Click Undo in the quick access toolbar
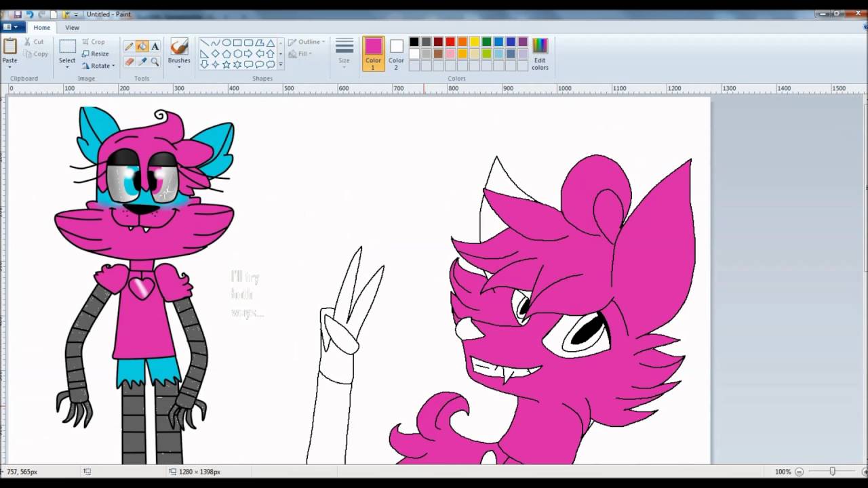The width and height of the screenshot is (868, 488). (29, 14)
